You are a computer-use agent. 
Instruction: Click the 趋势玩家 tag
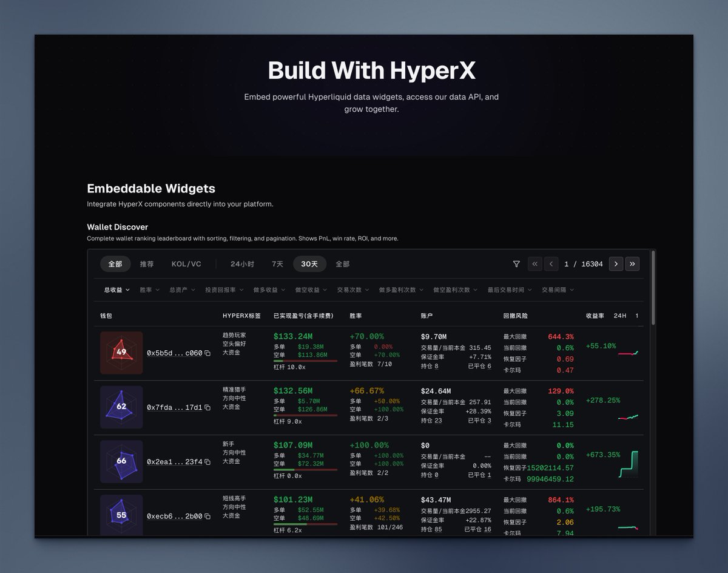point(234,335)
